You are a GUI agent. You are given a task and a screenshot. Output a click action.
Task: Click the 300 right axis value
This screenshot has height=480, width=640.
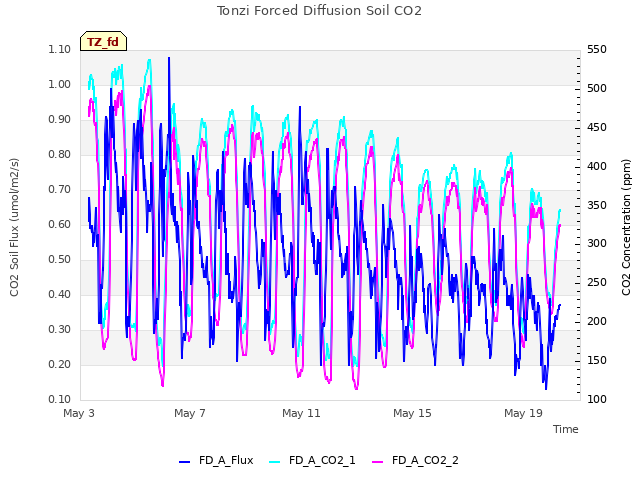[x=597, y=244]
